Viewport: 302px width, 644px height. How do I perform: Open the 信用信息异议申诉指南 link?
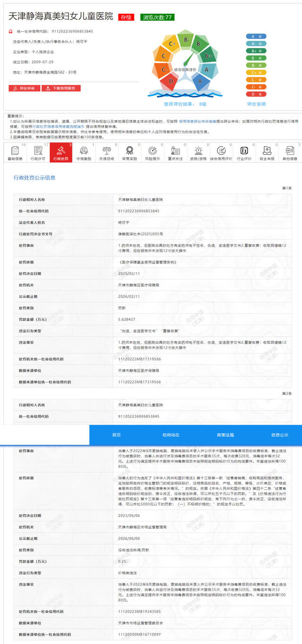coord(197,121)
